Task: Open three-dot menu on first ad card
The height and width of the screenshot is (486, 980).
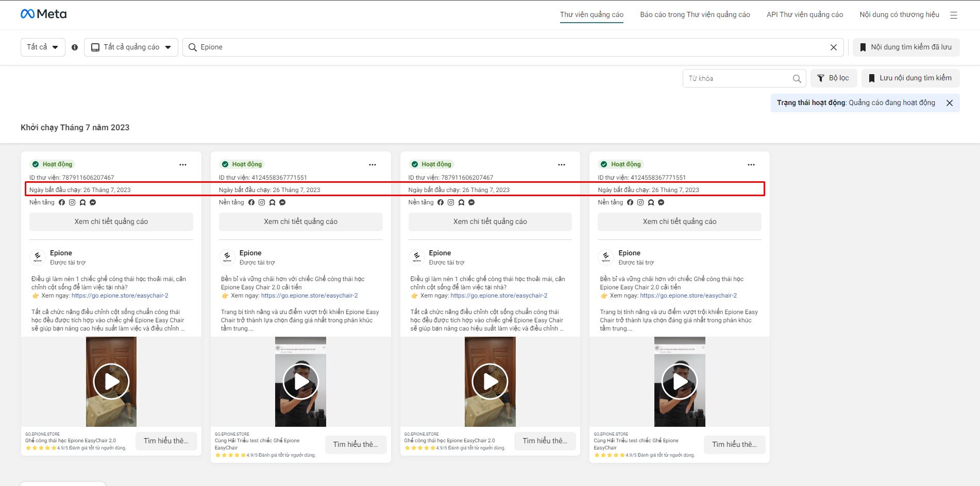Action: [x=183, y=165]
